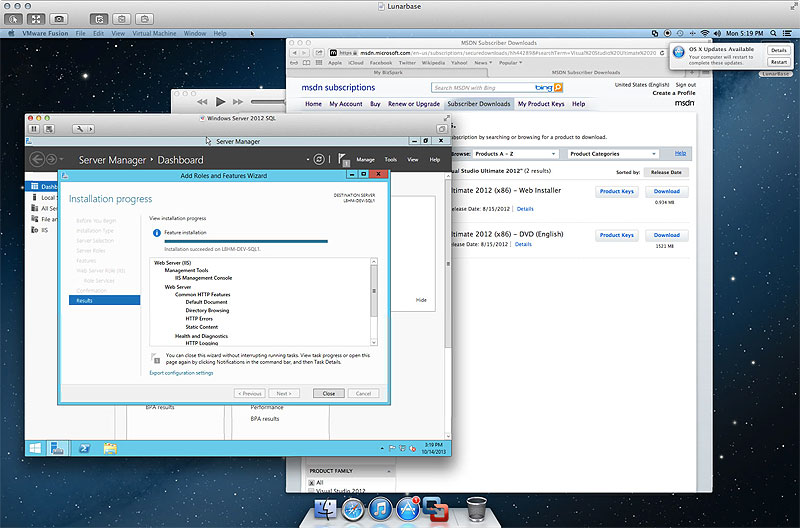
Task: Click the Server Manager taskbar icon
Action: click(x=58, y=448)
